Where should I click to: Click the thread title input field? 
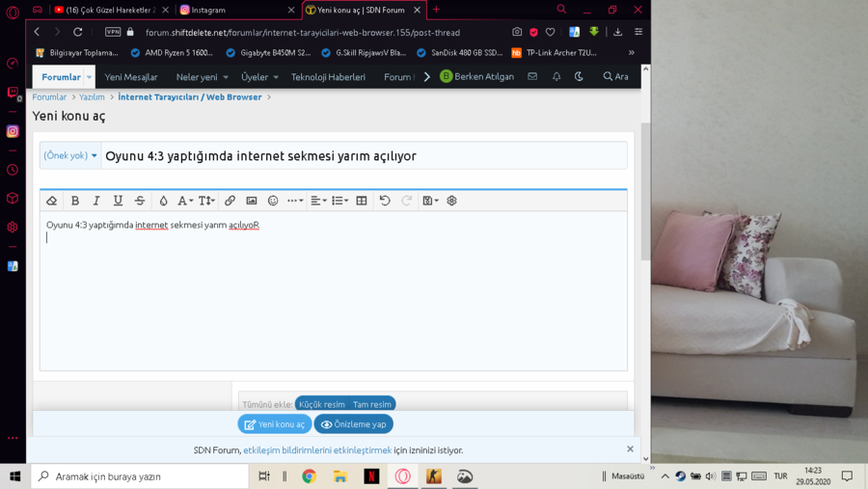click(x=365, y=155)
